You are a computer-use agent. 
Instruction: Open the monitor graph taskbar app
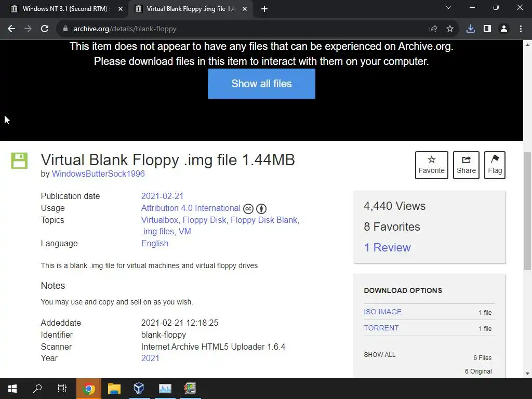[165, 389]
